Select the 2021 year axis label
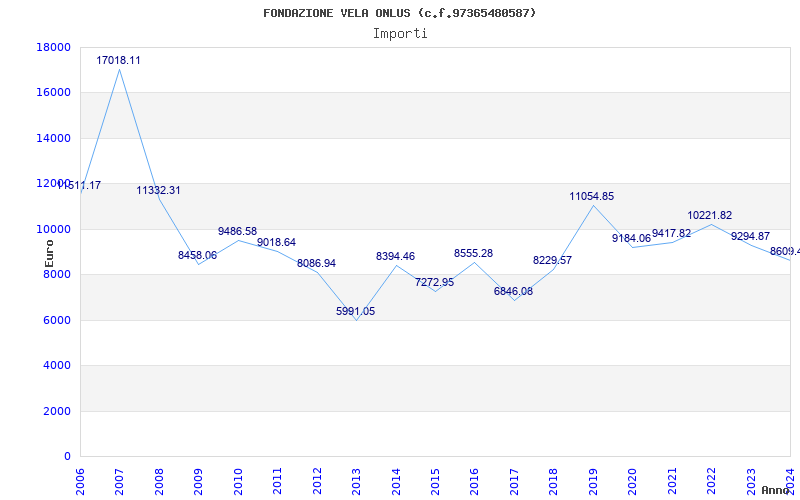Viewport: 800px width, 500px height. click(x=671, y=481)
